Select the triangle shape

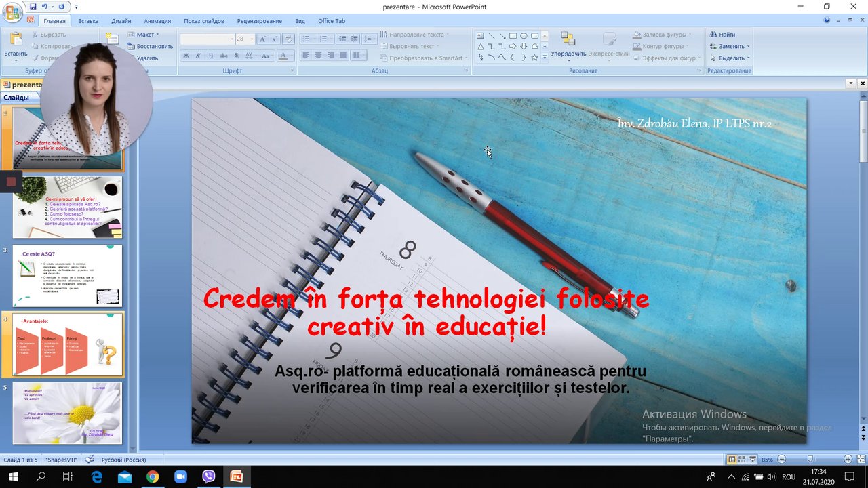(480, 47)
